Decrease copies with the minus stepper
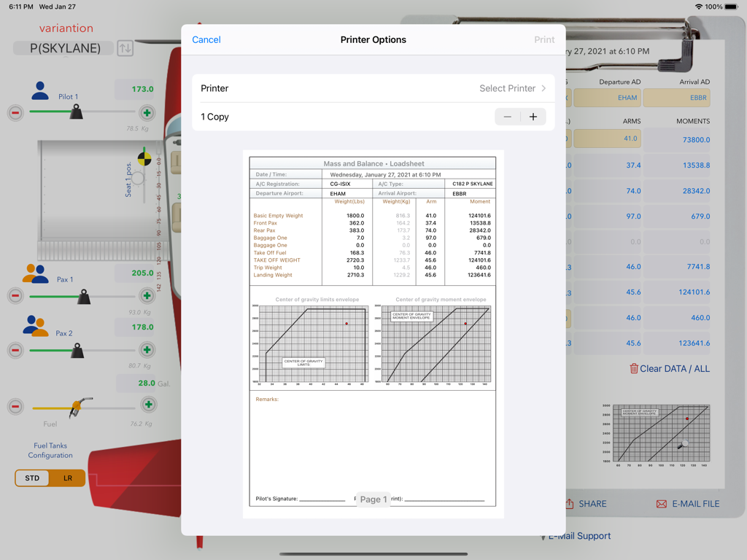The image size is (747, 560). (x=508, y=117)
